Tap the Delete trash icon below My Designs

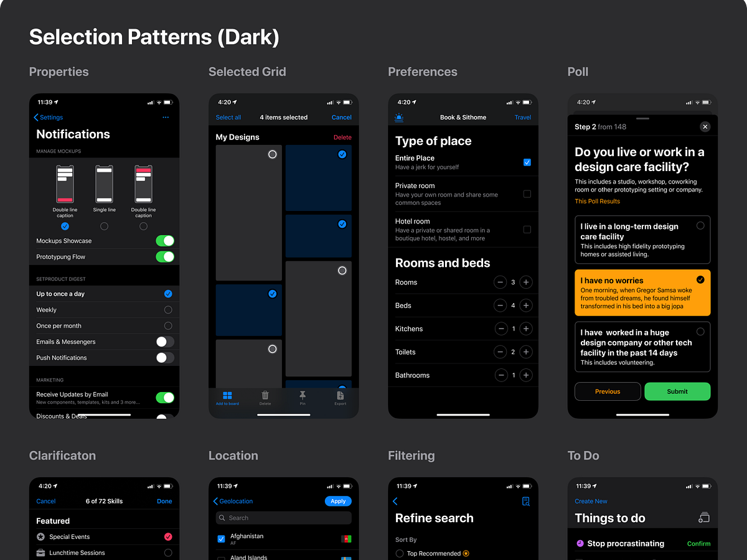[265, 396]
